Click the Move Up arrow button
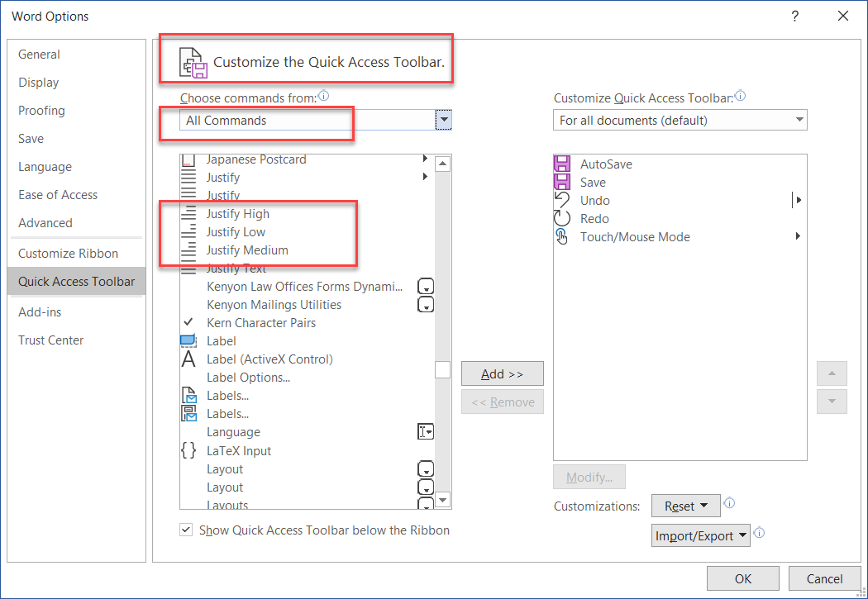This screenshot has height=599, width=868. click(x=832, y=374)
